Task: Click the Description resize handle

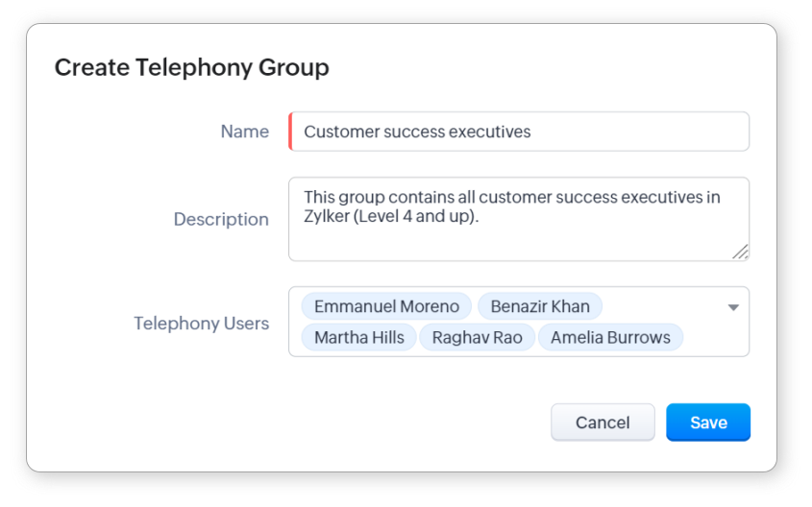Action: [740, 252]
